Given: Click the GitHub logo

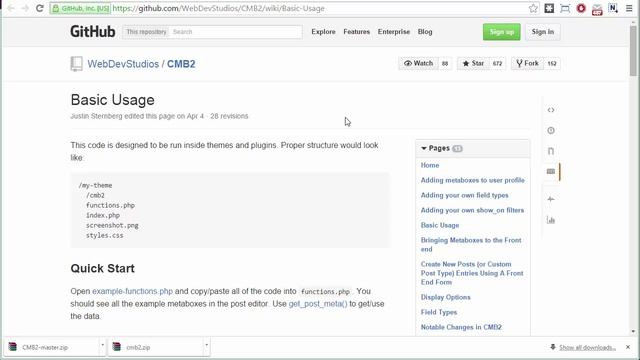Looking at the screenshot, I should click(x=93, y=31).
